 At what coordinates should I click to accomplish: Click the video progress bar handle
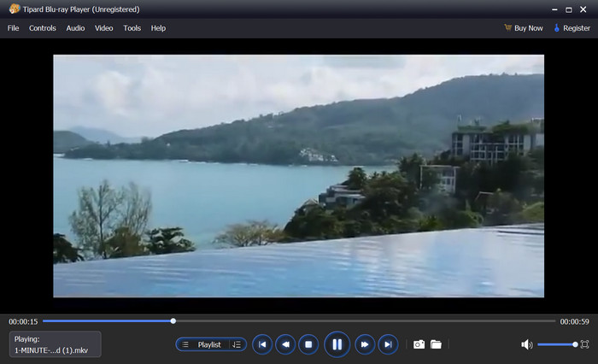(x=173, y=321)
